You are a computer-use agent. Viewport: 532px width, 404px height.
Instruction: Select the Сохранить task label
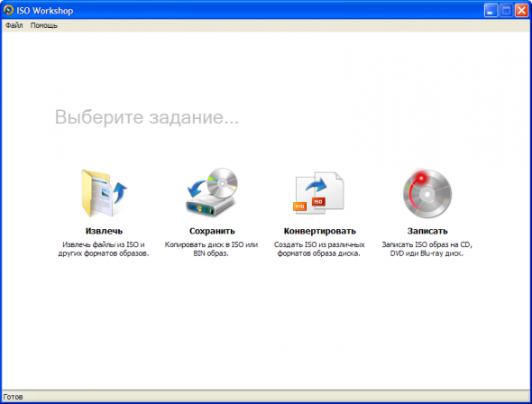pos(212,231)
